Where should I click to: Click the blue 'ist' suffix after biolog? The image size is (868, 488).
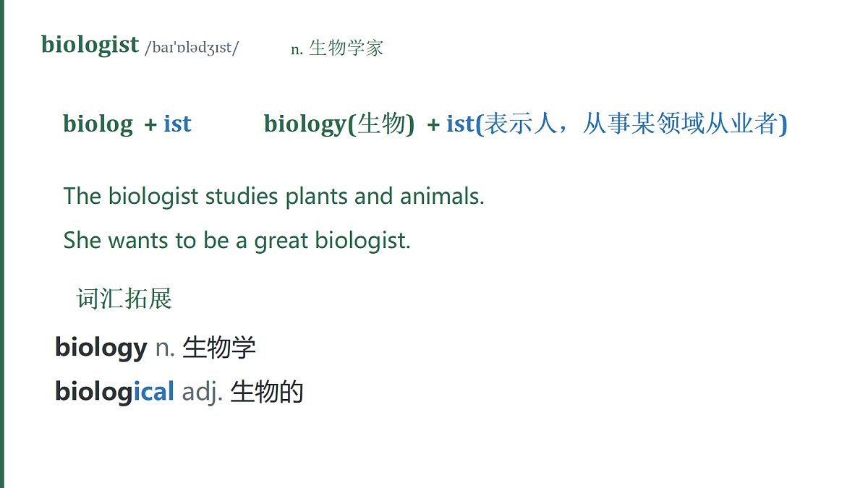(177, 124)
